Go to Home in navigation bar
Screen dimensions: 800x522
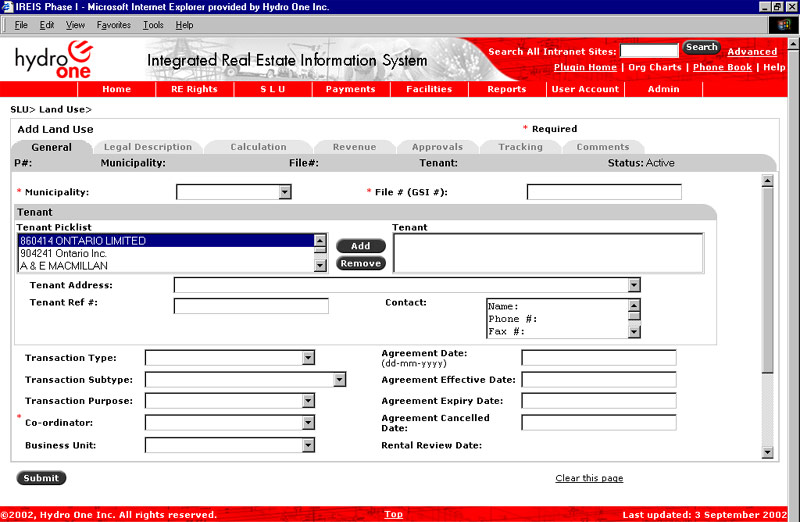(x=116, y=89)
